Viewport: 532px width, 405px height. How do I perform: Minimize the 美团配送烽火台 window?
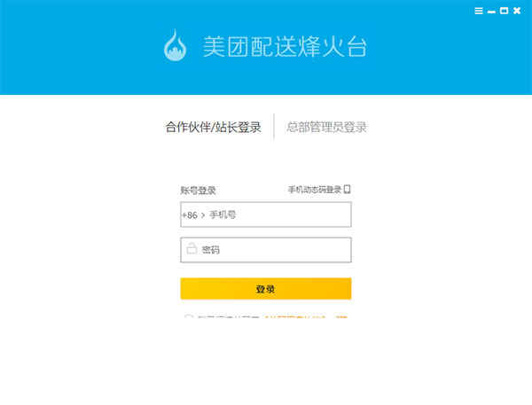[x=491, y=12]
